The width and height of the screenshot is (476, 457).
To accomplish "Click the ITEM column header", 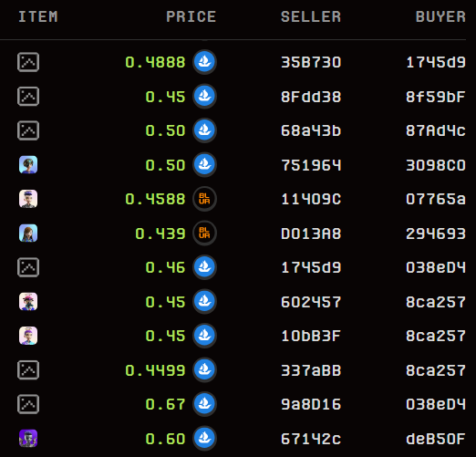I will click(x=38, y=16).
